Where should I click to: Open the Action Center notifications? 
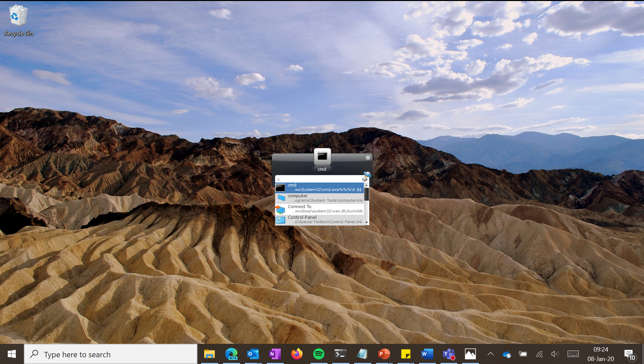[x=629, y=354]
